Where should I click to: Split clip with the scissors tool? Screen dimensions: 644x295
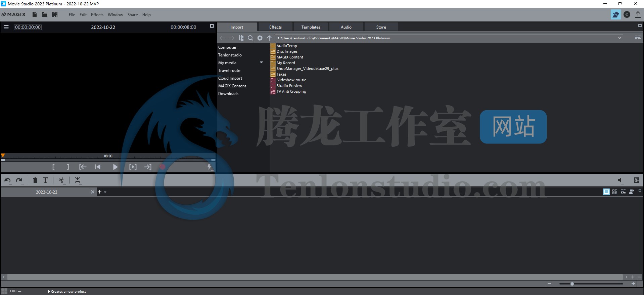(x=61, y=180)
